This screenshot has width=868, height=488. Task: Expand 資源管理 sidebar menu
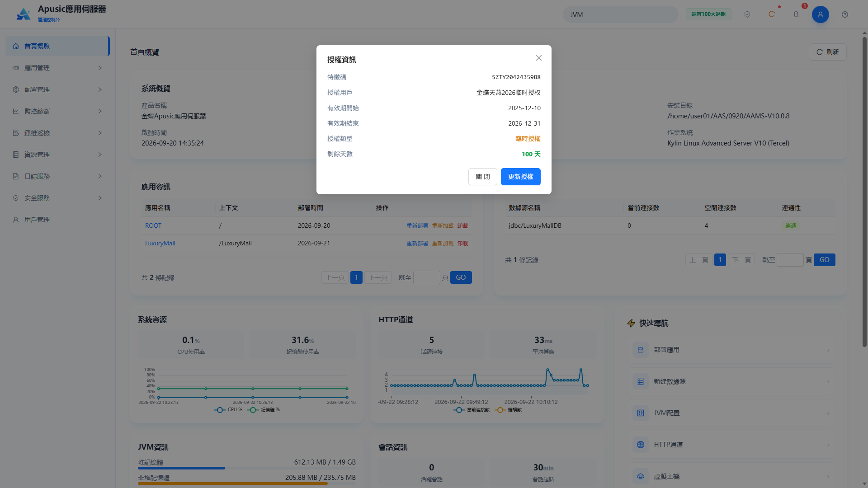click(57, 155)
